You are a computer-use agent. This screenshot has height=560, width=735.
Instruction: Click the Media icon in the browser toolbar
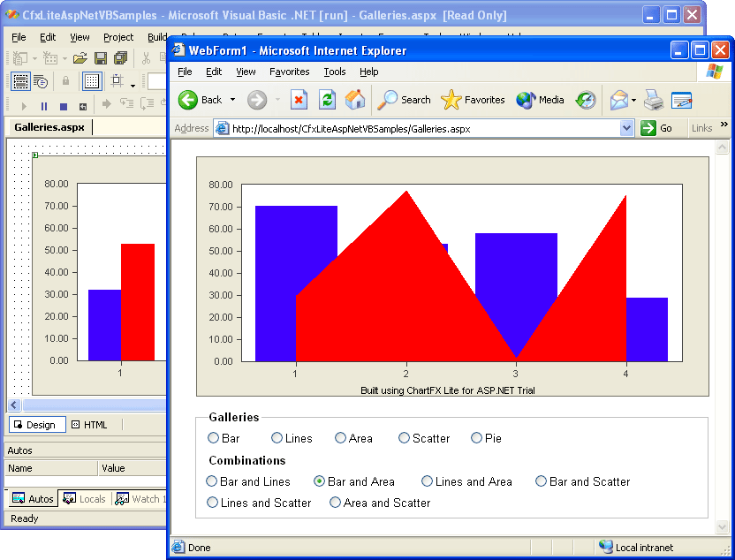point(539,100)
